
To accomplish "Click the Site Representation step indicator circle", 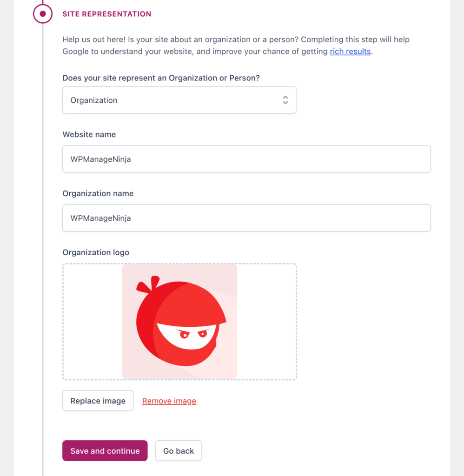I will click(43, 13).
